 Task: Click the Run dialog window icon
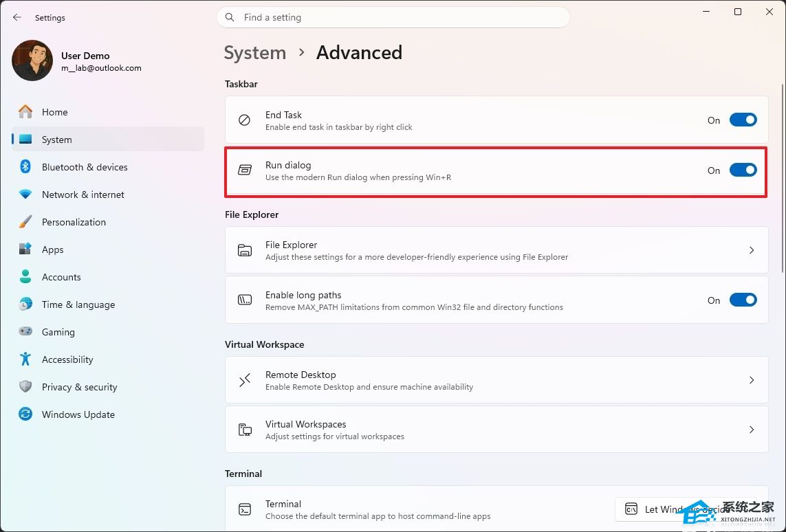(245, 170)
